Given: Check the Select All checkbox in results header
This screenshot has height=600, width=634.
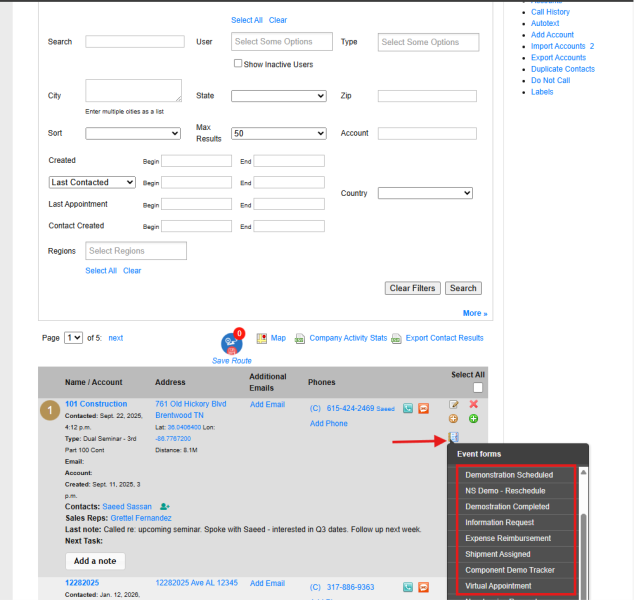Looking at the screenshot, I should 478,388.
